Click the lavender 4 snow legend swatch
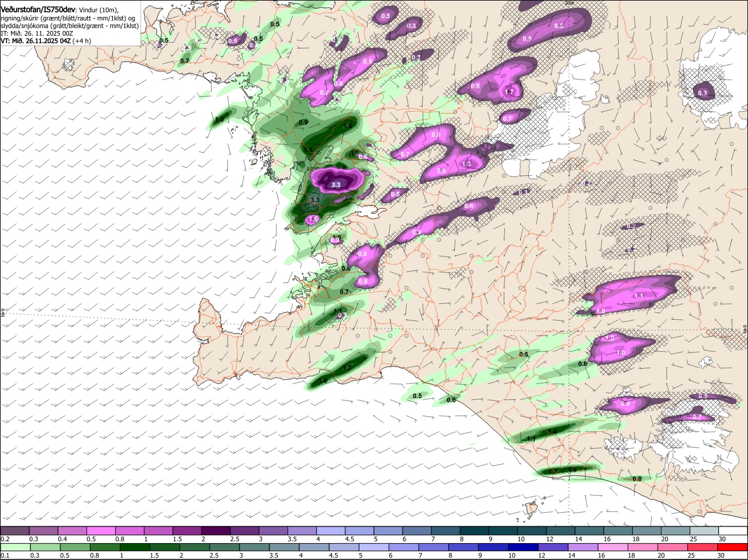The width and height of the screenshot is (748, 560). (x=331, y=530)
